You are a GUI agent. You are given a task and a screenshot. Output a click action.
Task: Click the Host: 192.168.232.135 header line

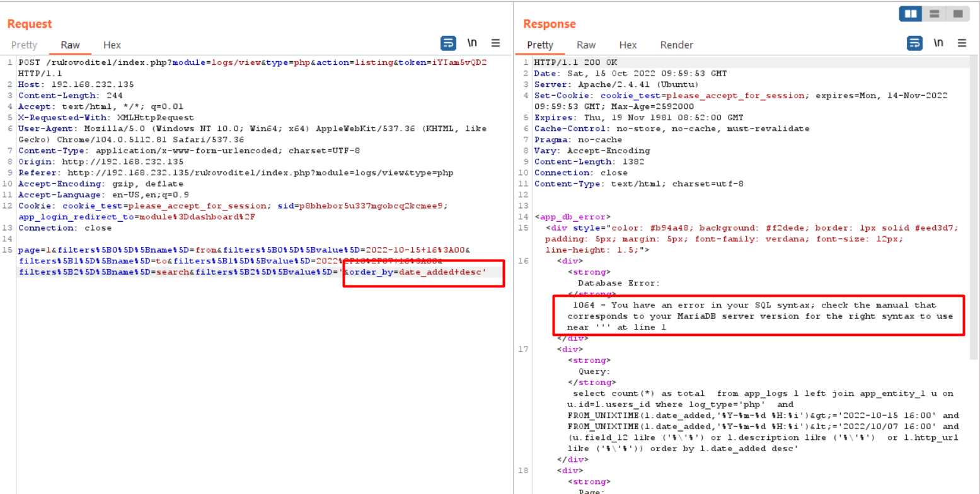click(x=76, y=84)
